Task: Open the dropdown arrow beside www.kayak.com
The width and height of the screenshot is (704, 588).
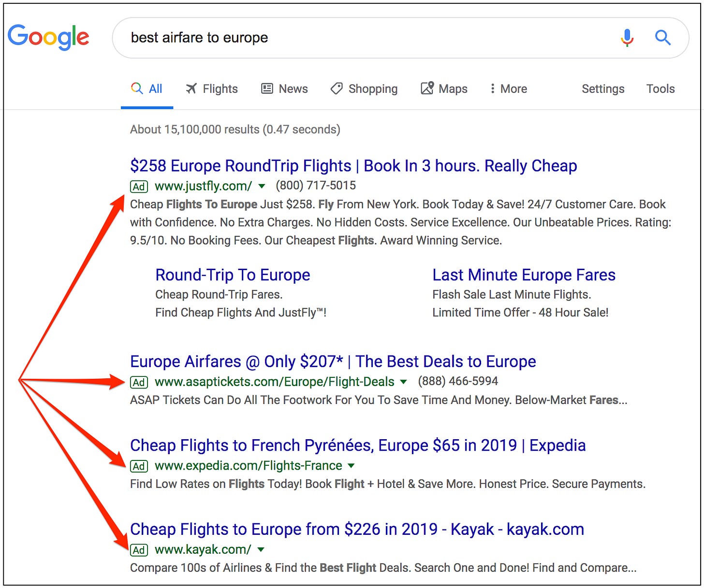Action: pyautogui.click(x=261, y=549)
